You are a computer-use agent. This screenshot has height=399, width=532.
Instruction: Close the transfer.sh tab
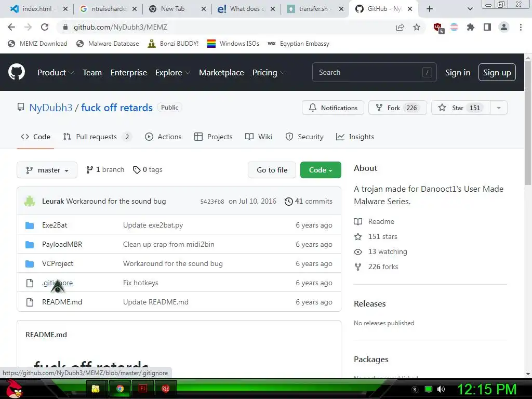pos(341,9)
